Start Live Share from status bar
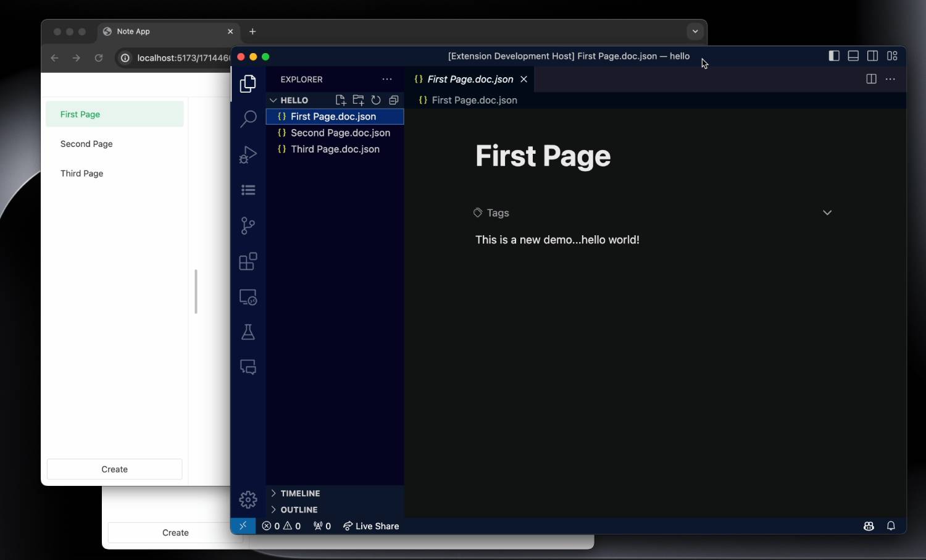The height and width of the screenshot is (560, 926). click(371, 526)
